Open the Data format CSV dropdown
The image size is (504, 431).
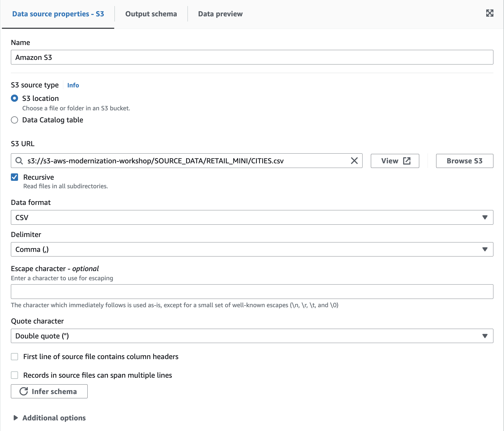click(252, 218)
